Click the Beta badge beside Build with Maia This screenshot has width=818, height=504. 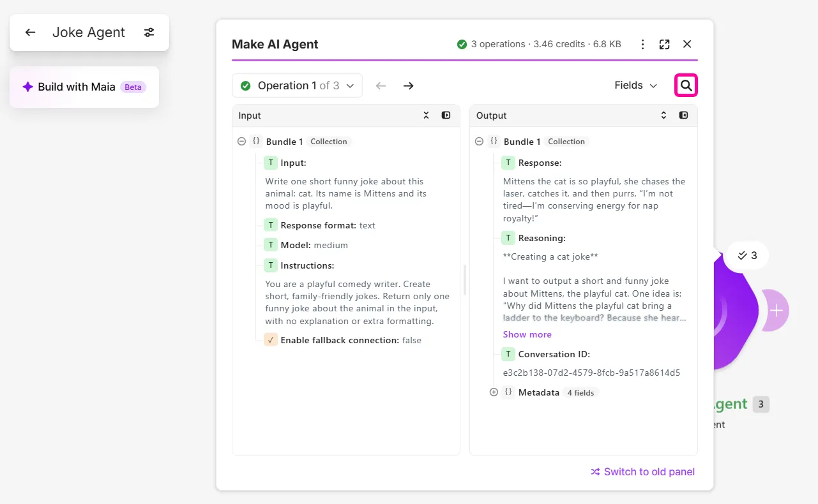click(x=133, y=87)
